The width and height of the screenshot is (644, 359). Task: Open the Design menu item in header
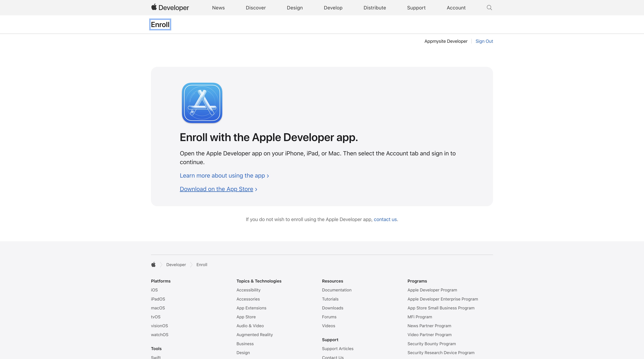tap(295, 8)
